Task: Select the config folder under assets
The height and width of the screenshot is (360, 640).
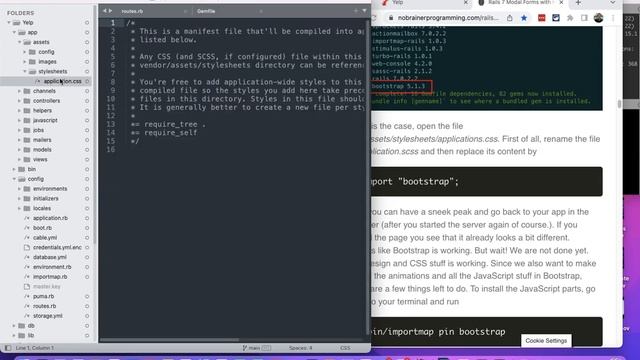Action: (46, 52)
